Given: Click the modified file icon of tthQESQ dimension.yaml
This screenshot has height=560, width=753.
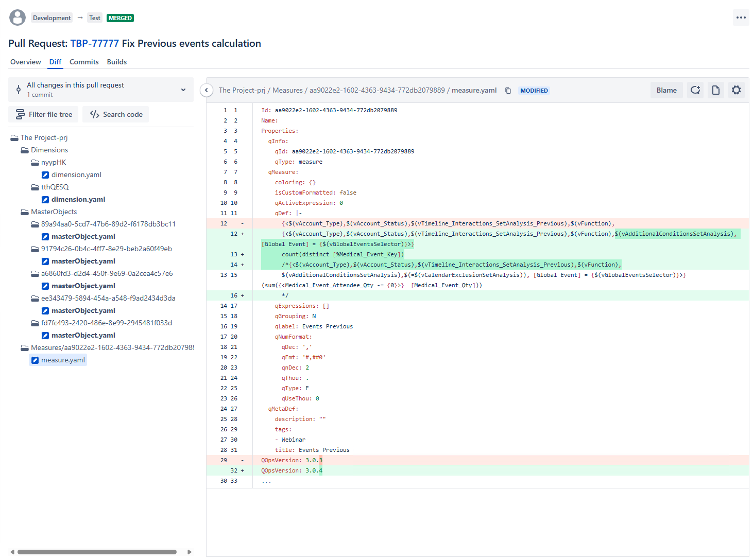Looking at the screenshot, I should 45,200.
